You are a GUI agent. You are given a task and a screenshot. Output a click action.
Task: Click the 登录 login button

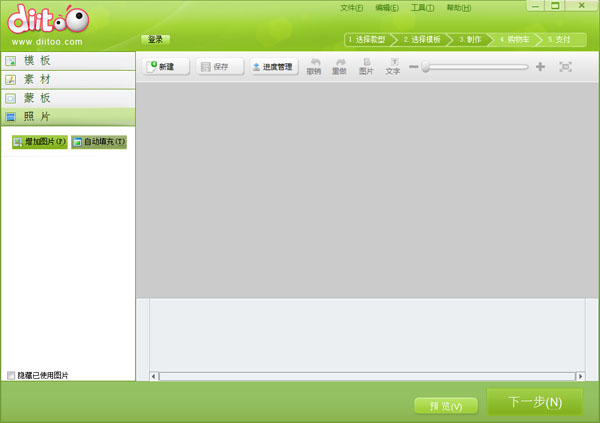click(x=155, y=40)
